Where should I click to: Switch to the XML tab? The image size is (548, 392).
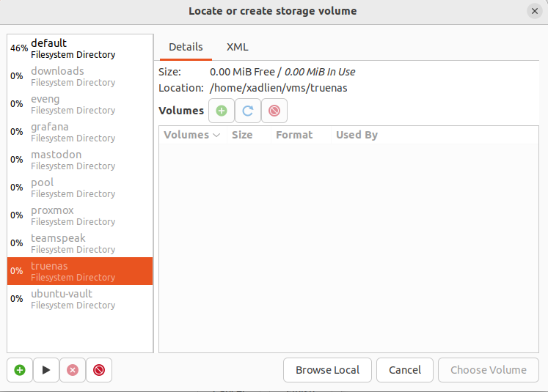click(237, 47)
